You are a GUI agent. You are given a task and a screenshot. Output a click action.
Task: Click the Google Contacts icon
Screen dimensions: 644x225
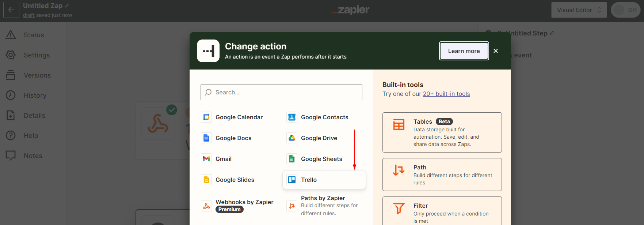[x=292, y=117]
